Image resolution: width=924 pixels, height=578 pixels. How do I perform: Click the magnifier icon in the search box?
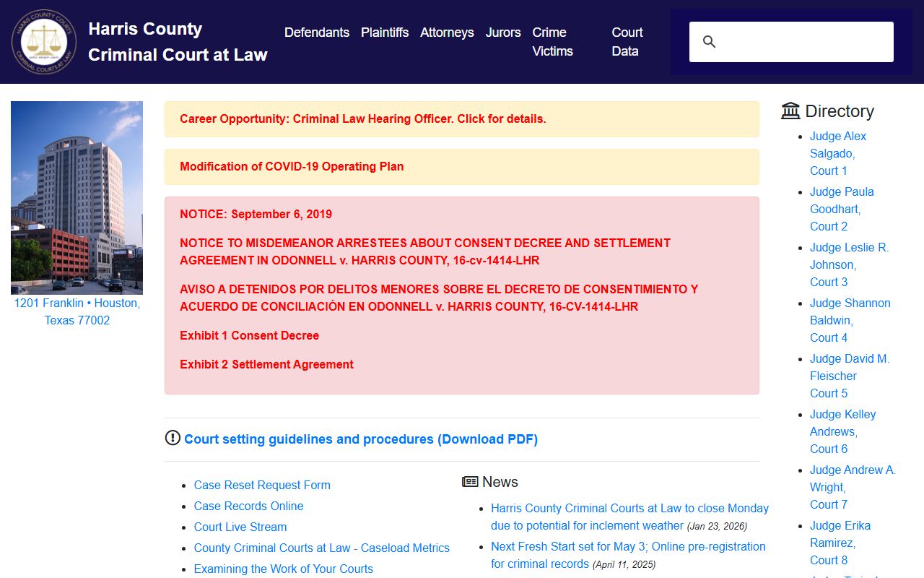(710, 42)
